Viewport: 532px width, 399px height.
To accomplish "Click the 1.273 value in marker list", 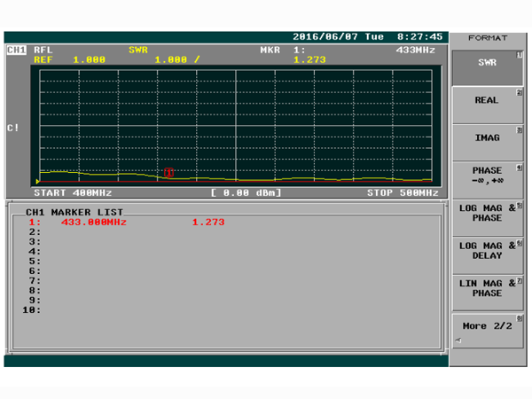I will click(x=208, y=223).
